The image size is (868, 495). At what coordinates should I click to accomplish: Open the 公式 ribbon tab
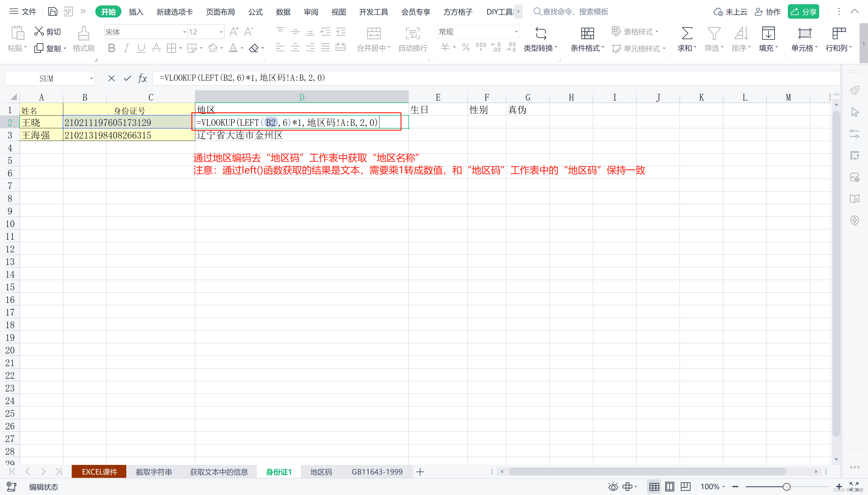click(x=255, y=12)
